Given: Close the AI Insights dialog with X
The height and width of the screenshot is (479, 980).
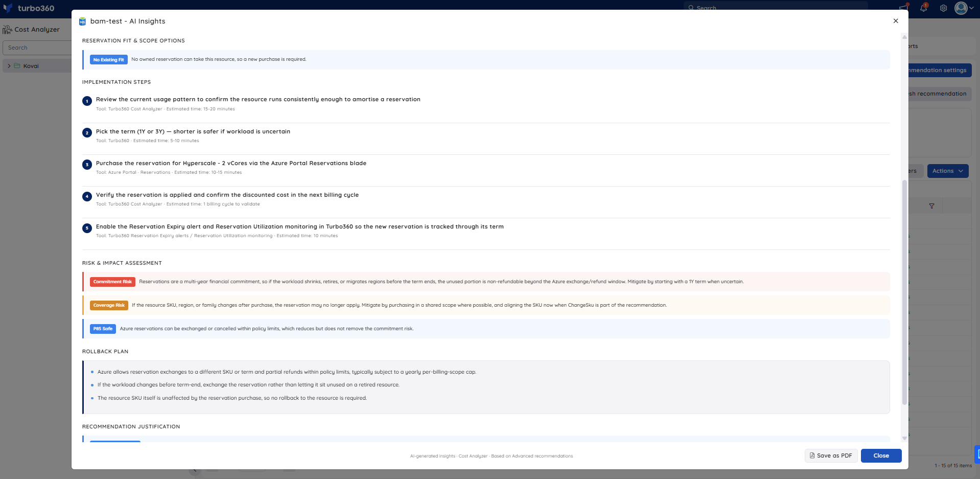Looking at the screenshot, I should pyautogui.click(x=896, y=21).
